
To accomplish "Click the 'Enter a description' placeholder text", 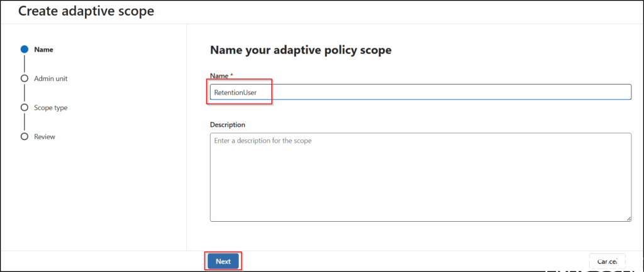I will click(x=263, y=141).
